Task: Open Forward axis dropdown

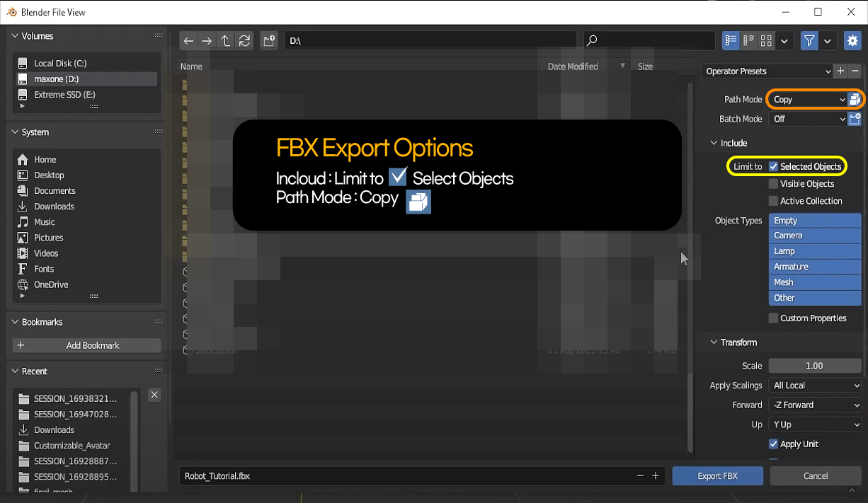Action: pyautogui.click(x=815, y=405)
